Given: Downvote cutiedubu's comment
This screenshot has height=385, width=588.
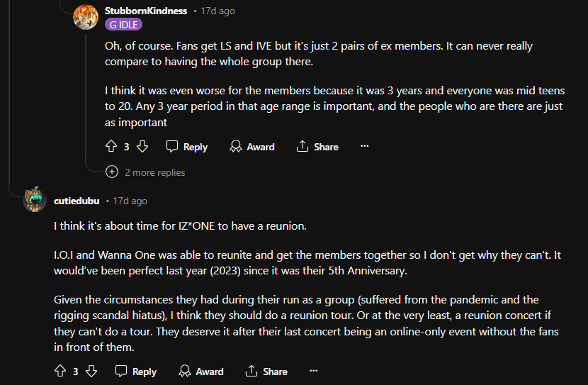Looking at the screenshot, I should click(x=91, y=372).
